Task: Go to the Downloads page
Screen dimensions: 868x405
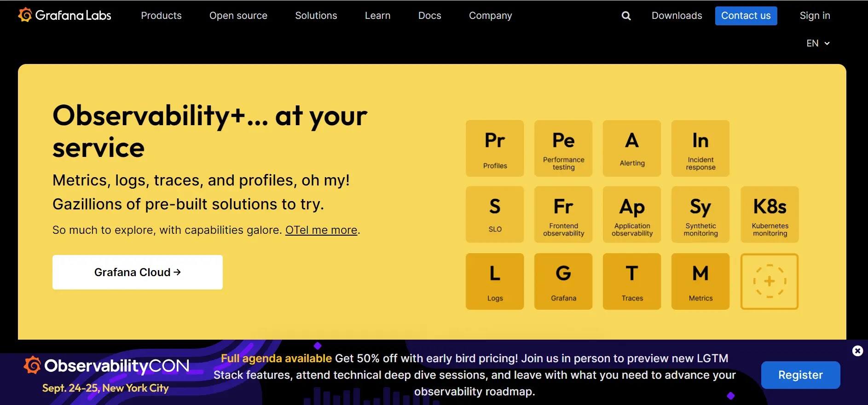Action: tap(677, 16)
